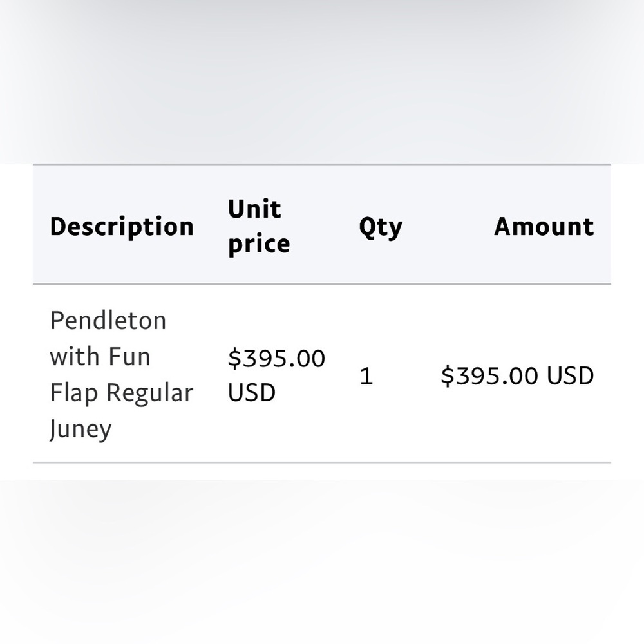This screenshot has width=644, height=644.
Task: Click the $395.00 USD amount total
Action: coord(518,375)
